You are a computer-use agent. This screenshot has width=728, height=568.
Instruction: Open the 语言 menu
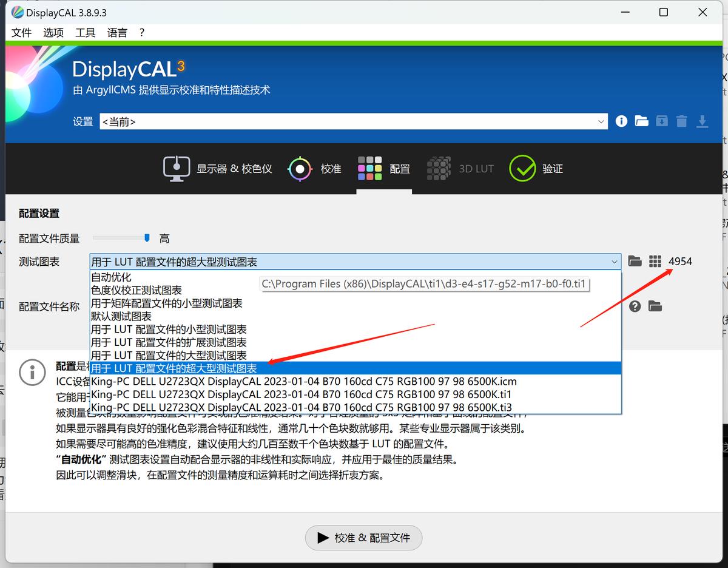tap(116, 32)
